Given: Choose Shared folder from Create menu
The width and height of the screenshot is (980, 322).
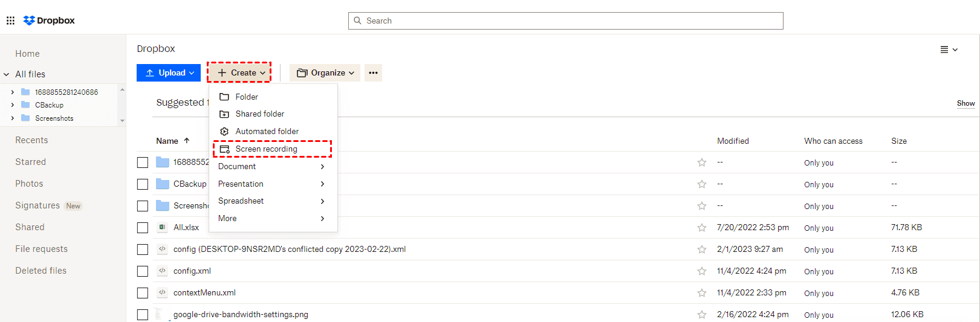Looking at the screenshot, I should pos(272,114).
